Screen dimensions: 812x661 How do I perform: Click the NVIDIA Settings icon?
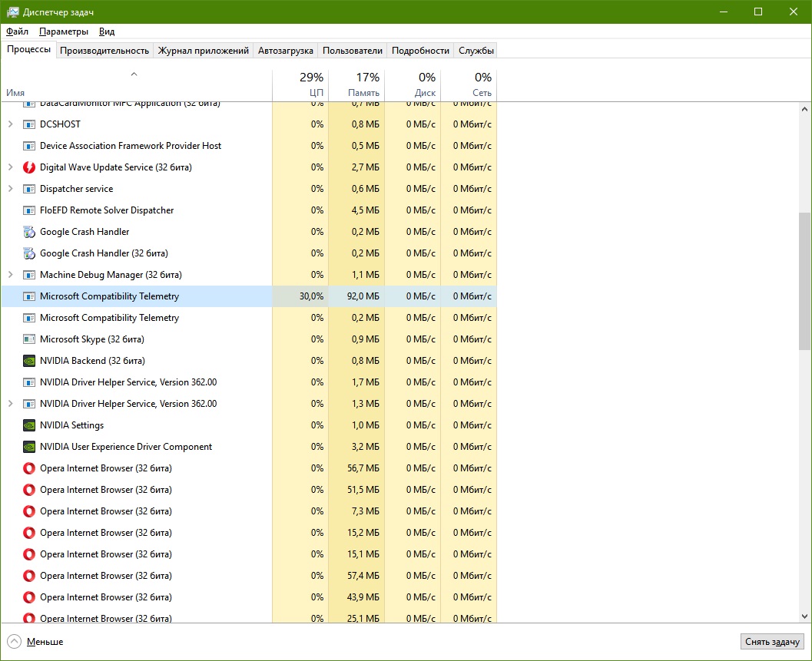tap(29, 425)
